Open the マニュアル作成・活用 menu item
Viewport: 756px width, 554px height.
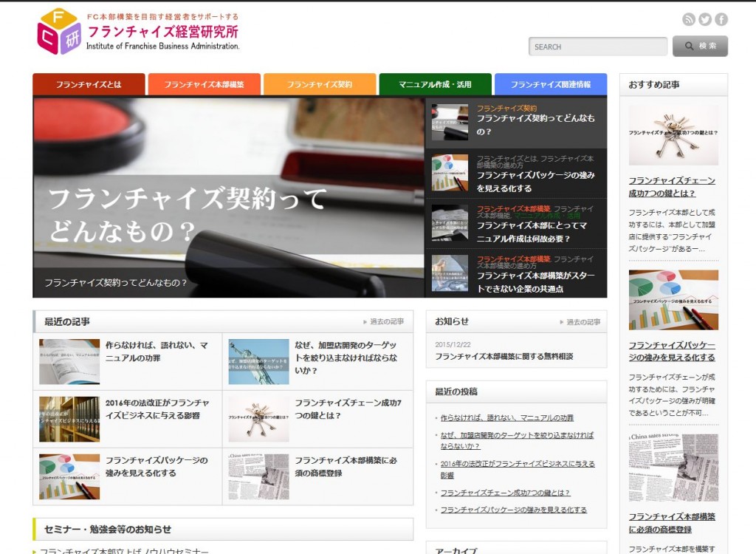click(x=436, y=84)
